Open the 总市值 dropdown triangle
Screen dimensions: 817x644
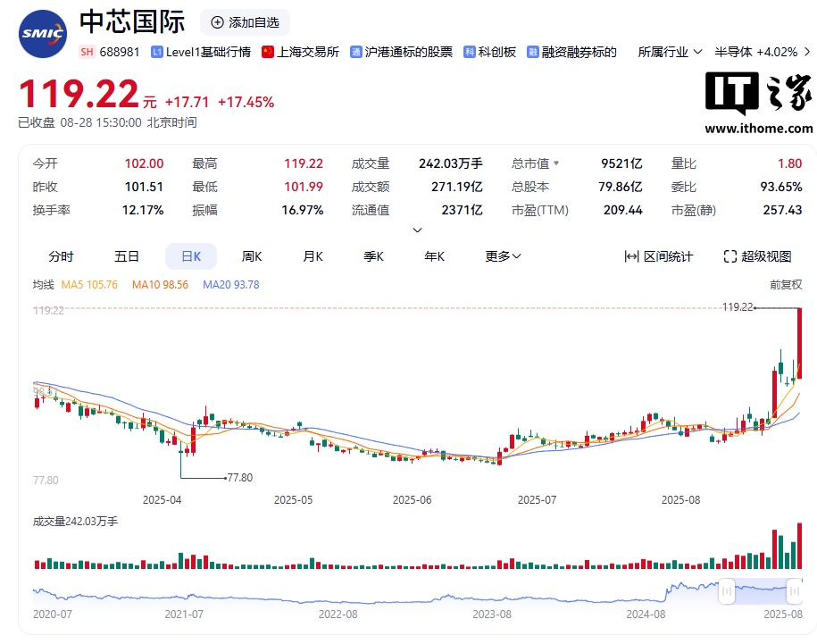(556, 163)
